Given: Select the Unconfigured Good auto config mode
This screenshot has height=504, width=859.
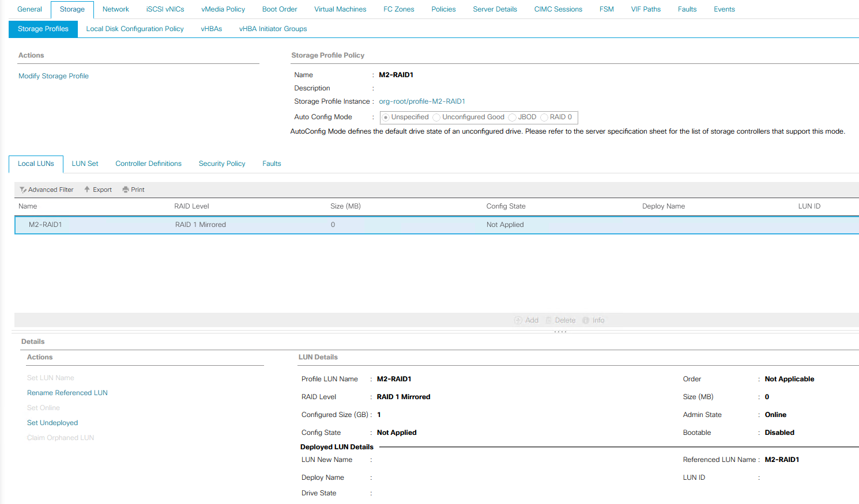Looking at the screenshot, I should (x=436, y=117).
